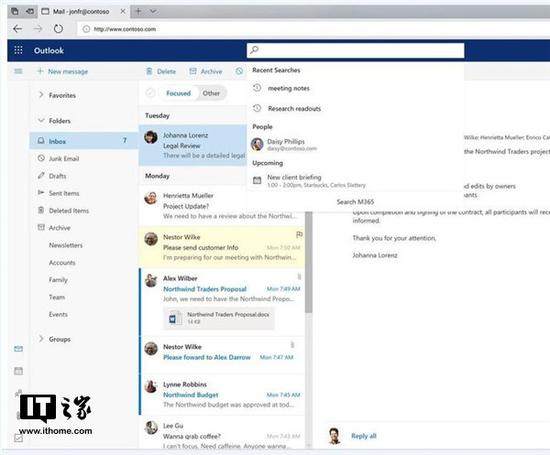Click the browser address bar URL
Image resolution: width=550 pixels, height=455 pixels.
125,29
